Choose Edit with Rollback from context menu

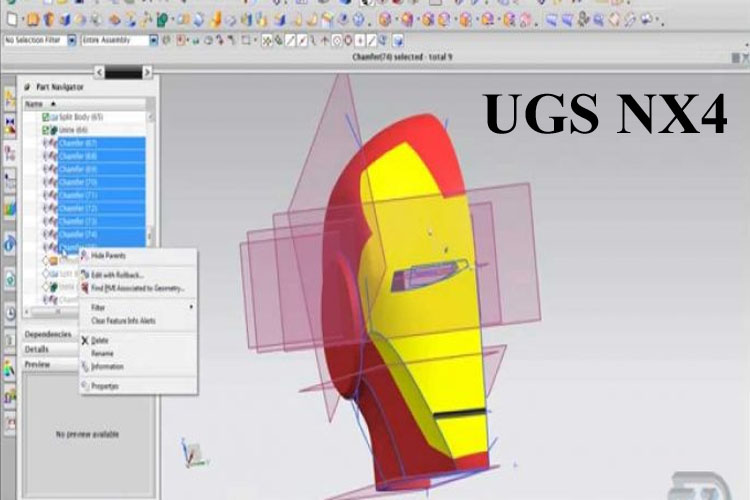117,275
